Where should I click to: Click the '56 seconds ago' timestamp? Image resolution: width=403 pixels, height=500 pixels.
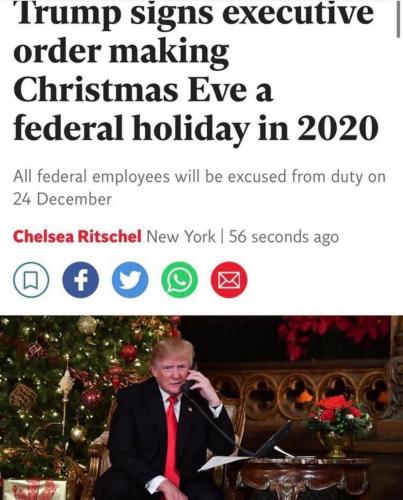pos(284,237)
